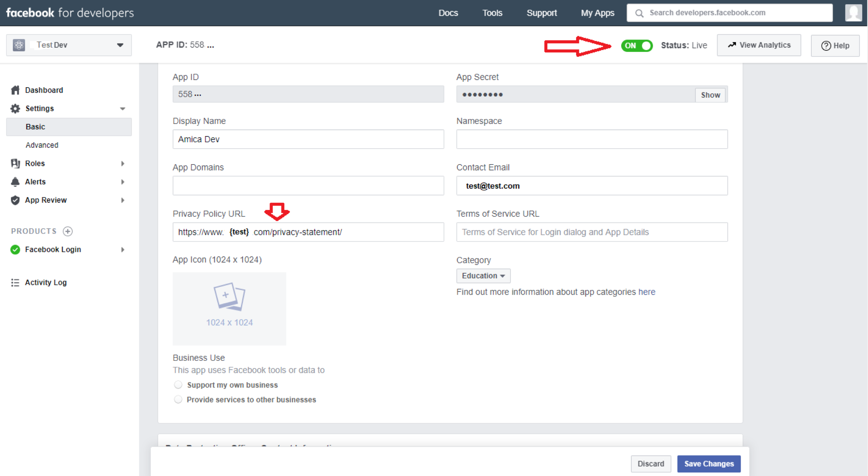The height and width of the screenshot is (476, 868).
Task: Select Provide services to other businesses
Action: [178, 399]
